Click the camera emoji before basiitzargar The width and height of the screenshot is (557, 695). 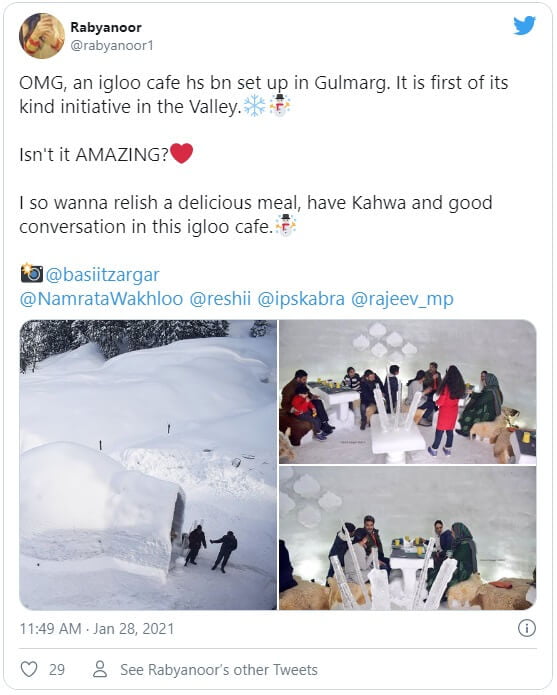pos(31,273)
